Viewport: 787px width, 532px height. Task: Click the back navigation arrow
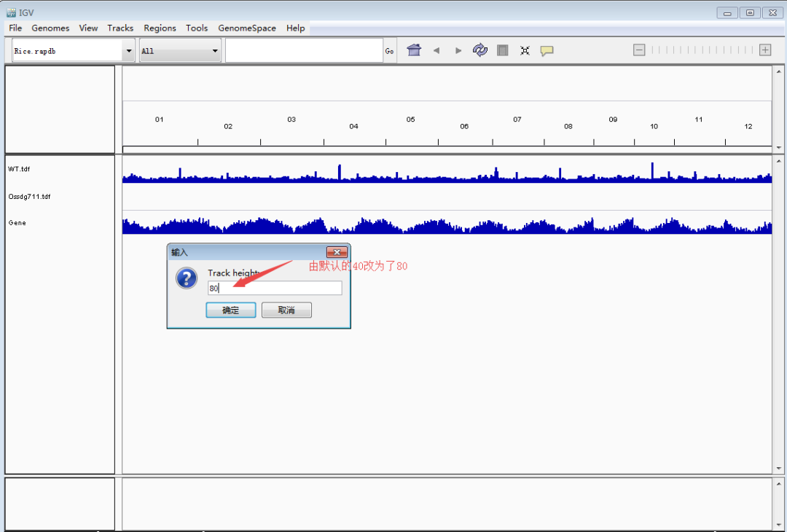pyautogui.click(x=436, y=50)
